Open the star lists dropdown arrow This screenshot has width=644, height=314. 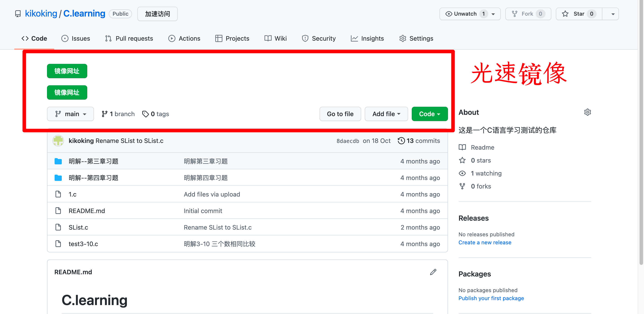coord(613,14)
